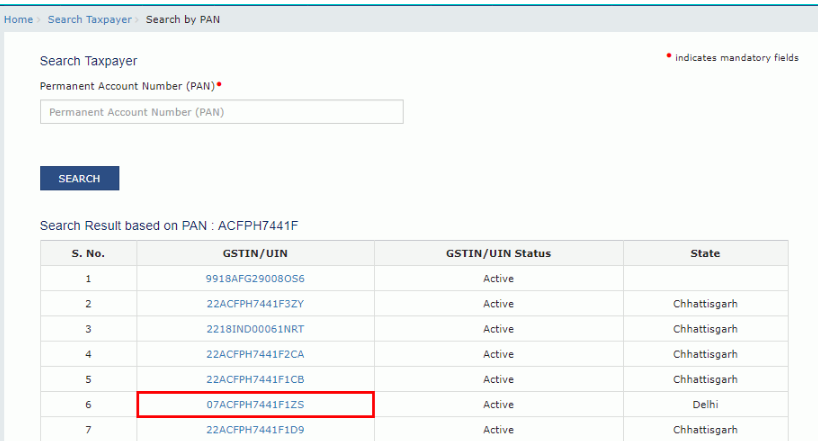Click the Search Taxpayer section heading
Image resolution: width=818 pixels, height=443 pixels.
pos(88,62)
